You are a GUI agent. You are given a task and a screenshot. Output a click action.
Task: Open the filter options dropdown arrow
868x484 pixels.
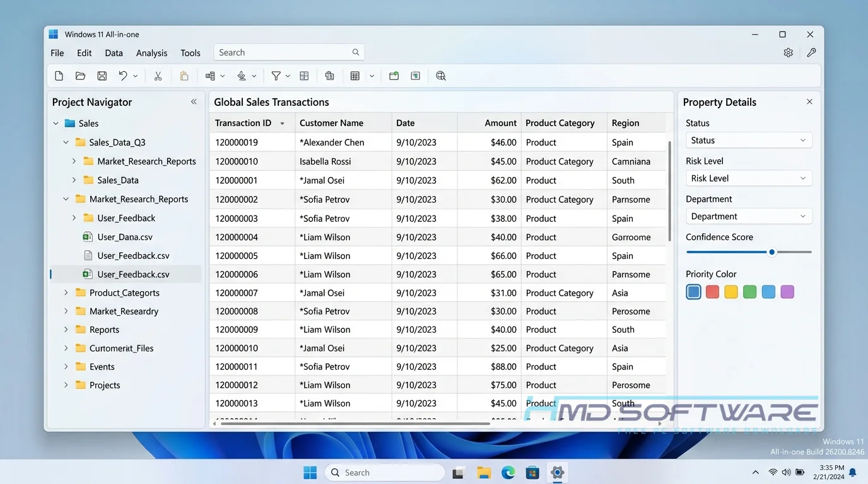pyautogui.click(x=288, y=76)
